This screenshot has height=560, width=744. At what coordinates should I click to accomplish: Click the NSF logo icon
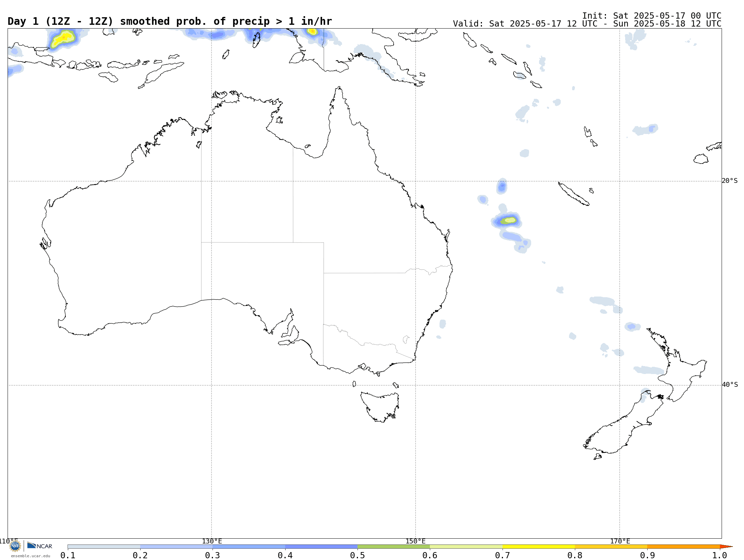15,546
